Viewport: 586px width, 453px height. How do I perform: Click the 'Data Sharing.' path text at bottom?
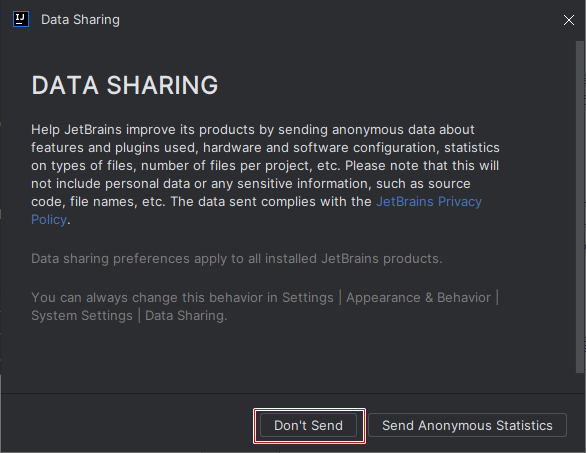[186, 315]
